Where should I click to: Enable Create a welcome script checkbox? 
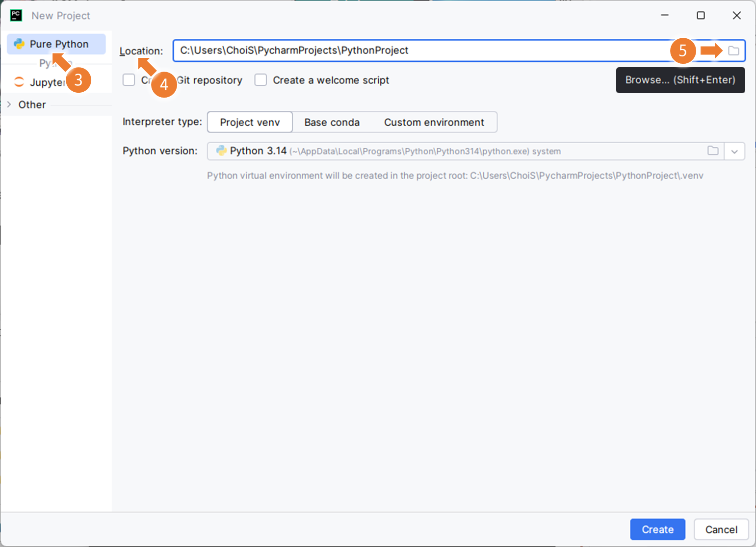[261, 80]
